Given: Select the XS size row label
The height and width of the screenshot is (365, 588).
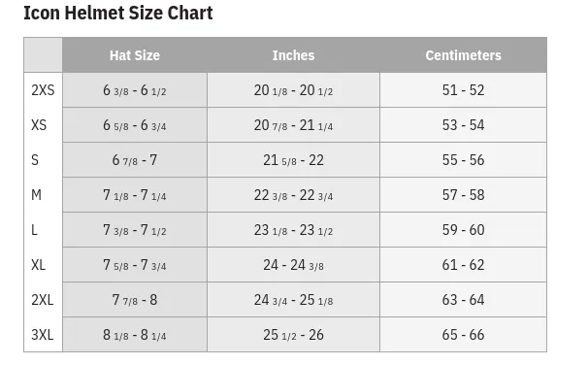Looking at the screenshot, I should point(39,125).
